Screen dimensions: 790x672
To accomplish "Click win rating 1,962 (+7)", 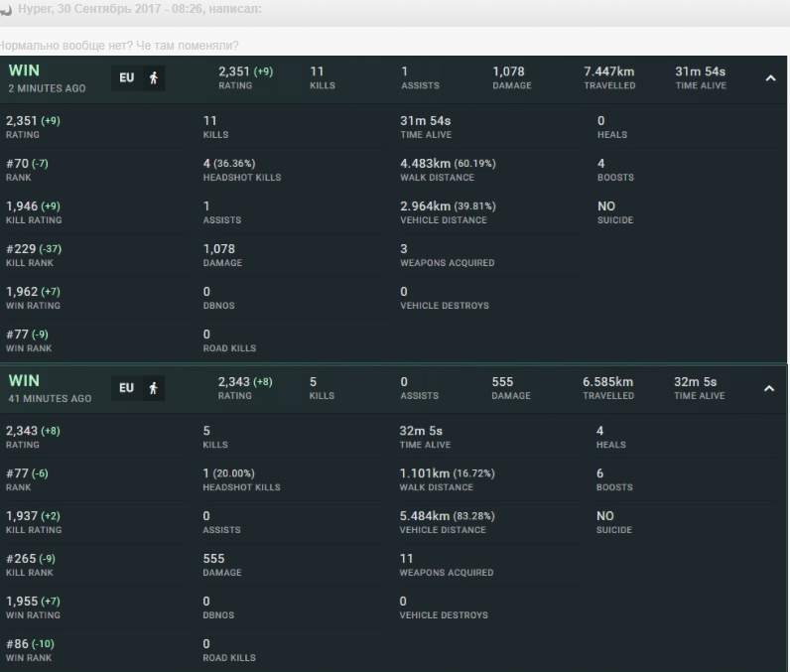I will click(x=33, y=292).
